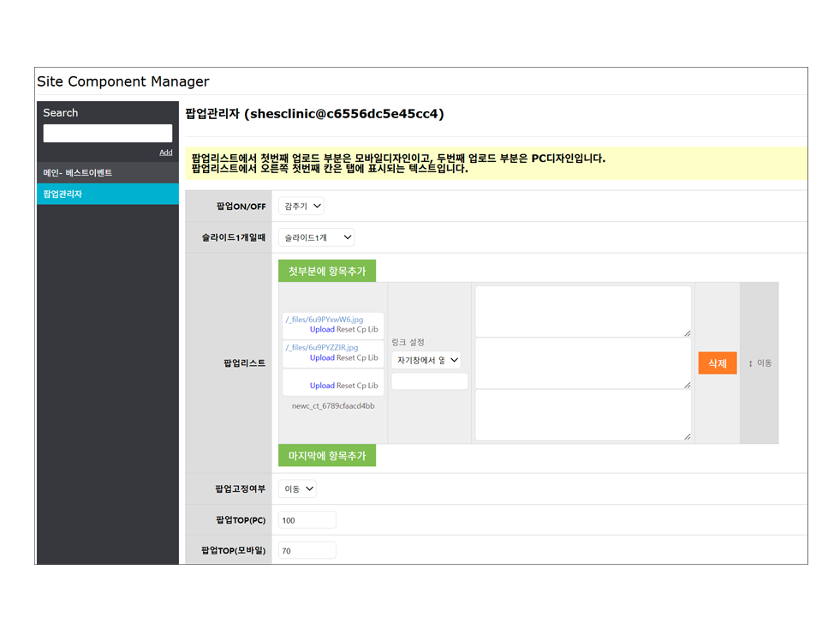Image resolution: width=840 pixels, height=629 pixels.
Task: Open the 팝업고정여부 이동 dropdown
Action: [297, 489]
